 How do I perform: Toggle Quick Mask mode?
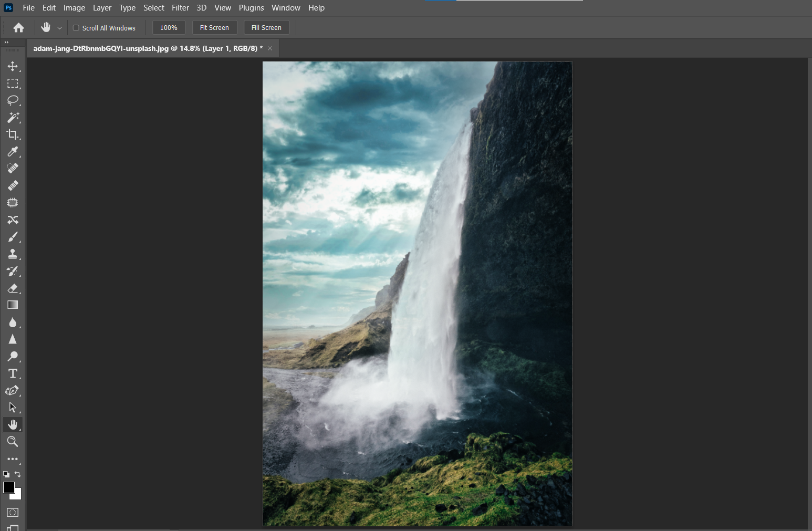[13, 512]
